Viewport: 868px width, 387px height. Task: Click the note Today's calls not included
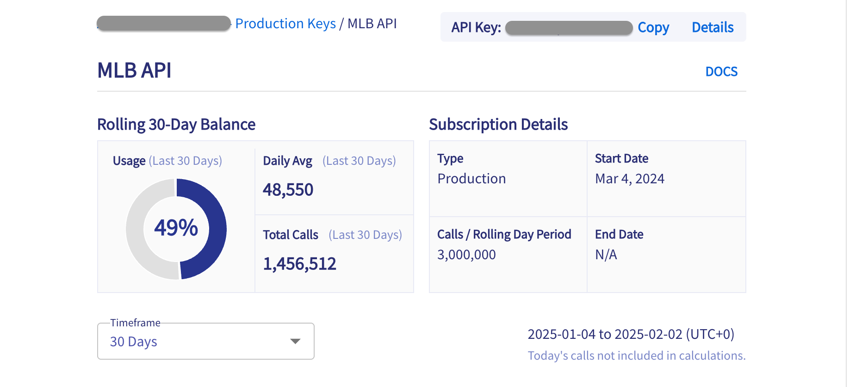(637, 356)
